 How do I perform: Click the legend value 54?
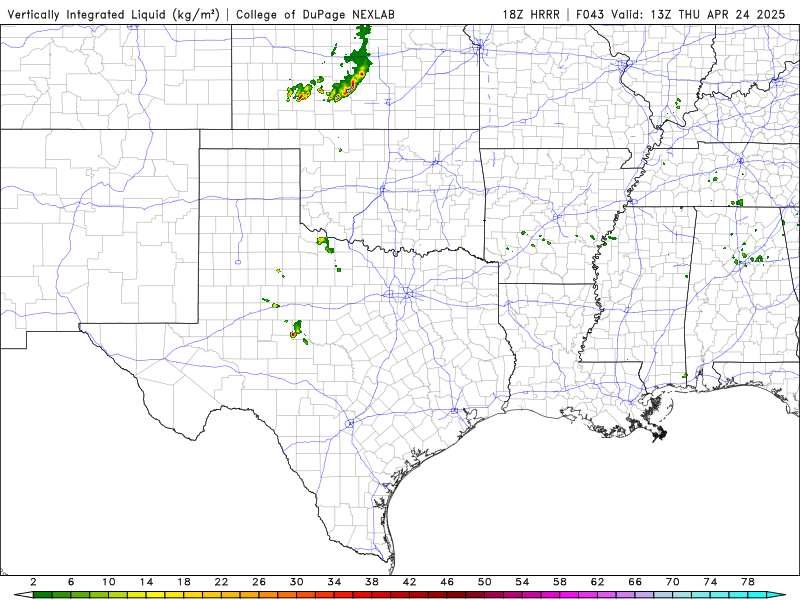[522, 582]
